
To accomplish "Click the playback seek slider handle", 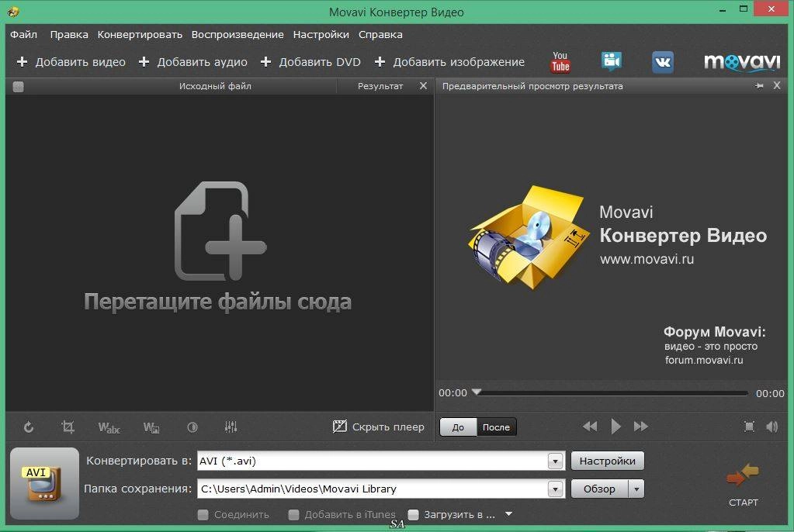I will click(x=477, y=392).
